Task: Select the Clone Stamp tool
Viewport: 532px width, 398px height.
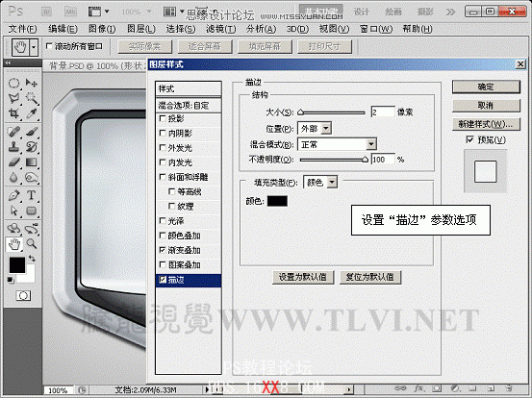Action: (13, 147)
